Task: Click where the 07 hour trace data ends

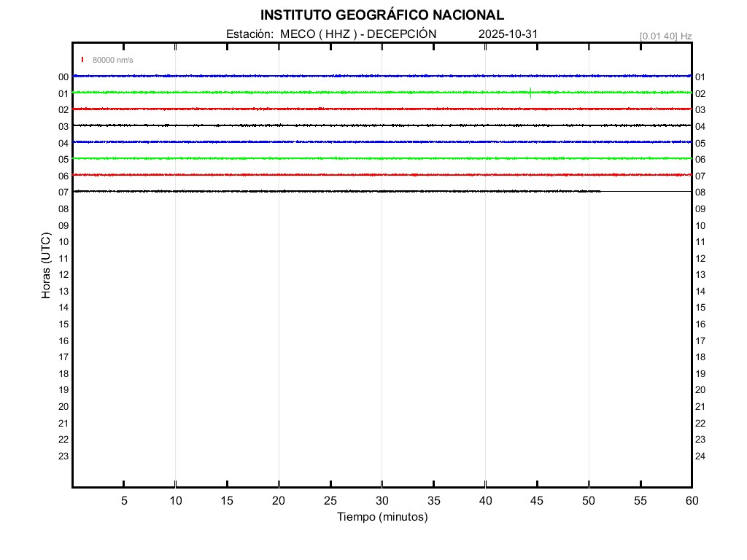Action: [600, 191]
